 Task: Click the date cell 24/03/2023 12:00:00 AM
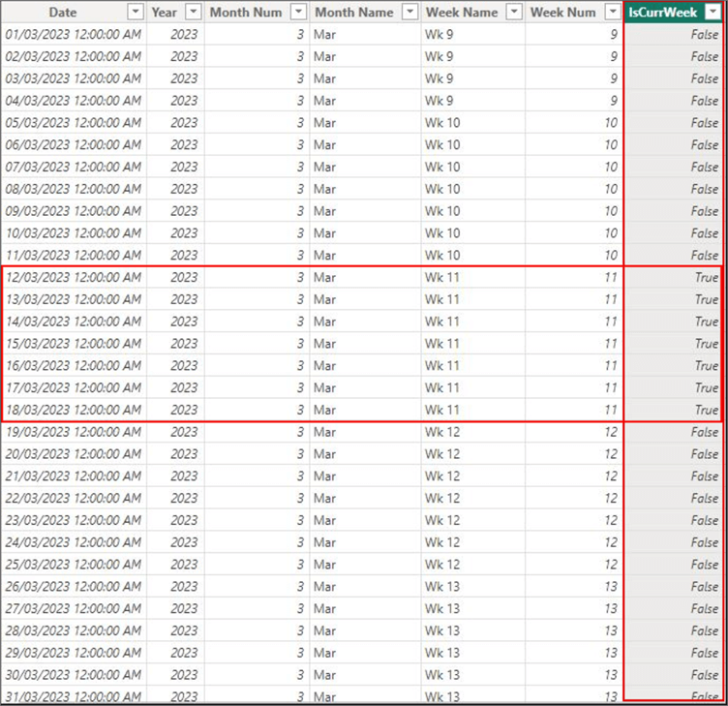pyautogui.click(x=74, y=542)
